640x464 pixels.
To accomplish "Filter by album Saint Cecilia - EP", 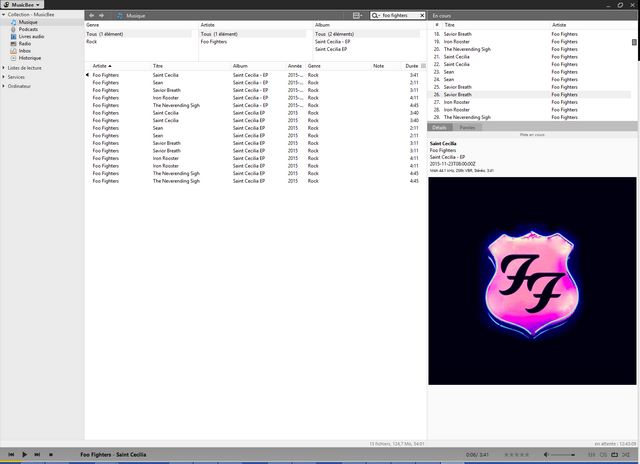I will click(331, 41).
